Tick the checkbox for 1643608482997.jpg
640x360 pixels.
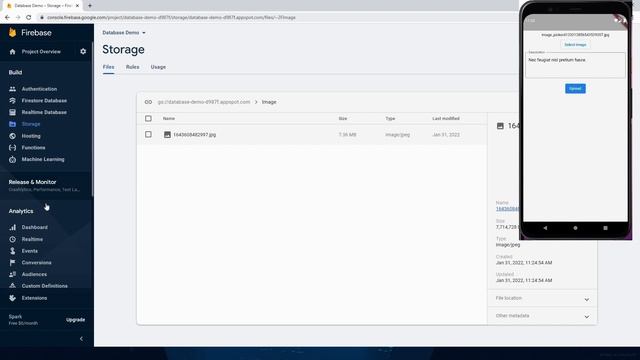click(148, 134)
